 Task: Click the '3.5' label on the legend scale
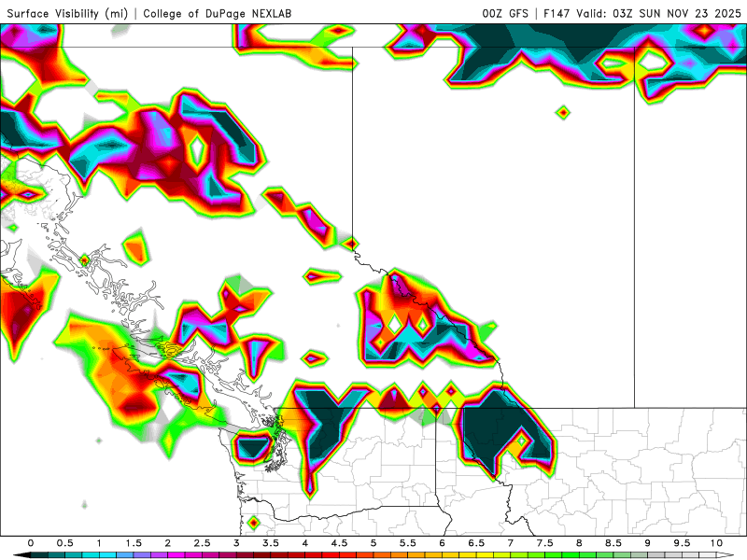pyautogui.click(x=271, y=543)
